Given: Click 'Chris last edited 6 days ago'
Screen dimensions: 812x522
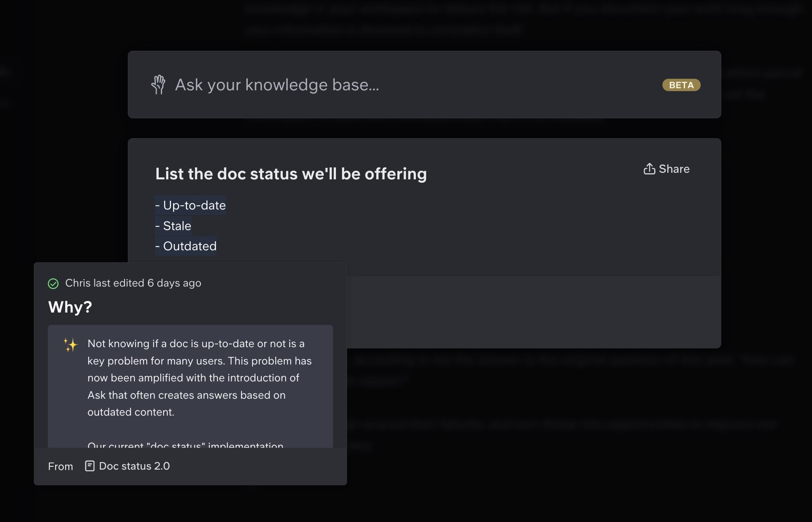Looking at the screenshot, I should coord(133,283).
